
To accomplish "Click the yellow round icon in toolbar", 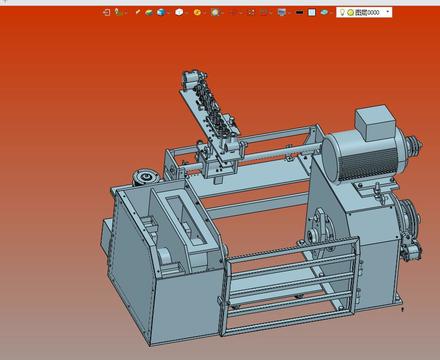I will point(197,12).
